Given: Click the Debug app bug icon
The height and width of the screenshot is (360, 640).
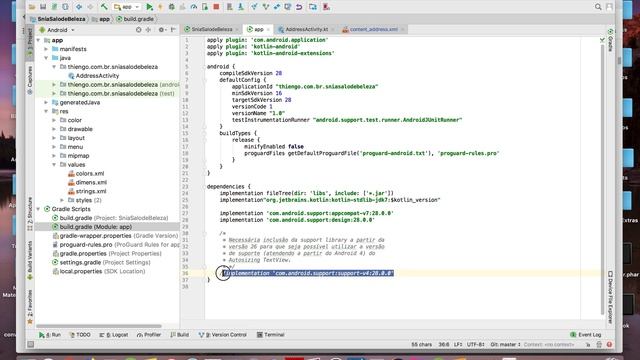Looking at the screenshot, I should [171, 7].
